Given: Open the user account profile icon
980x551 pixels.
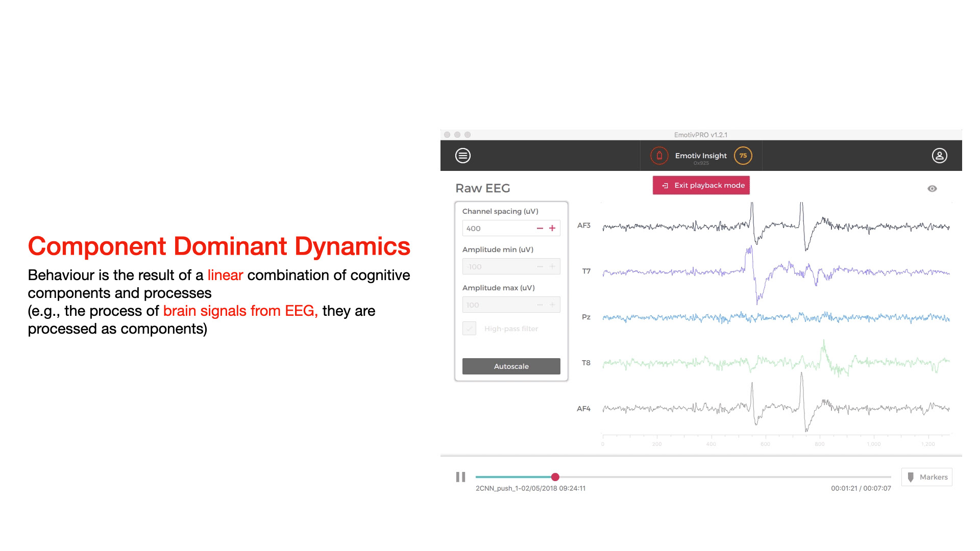Looking at the screenshot, I should click(x=939, y=156).
